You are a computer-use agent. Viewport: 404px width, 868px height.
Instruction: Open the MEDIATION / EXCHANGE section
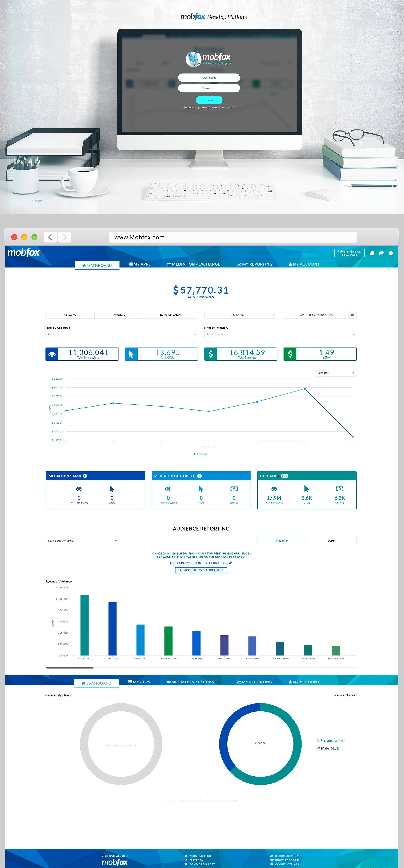click(194, 264)
